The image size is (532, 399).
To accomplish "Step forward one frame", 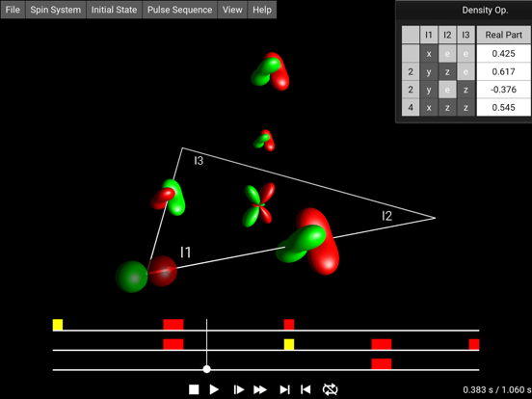I will 238,389.
